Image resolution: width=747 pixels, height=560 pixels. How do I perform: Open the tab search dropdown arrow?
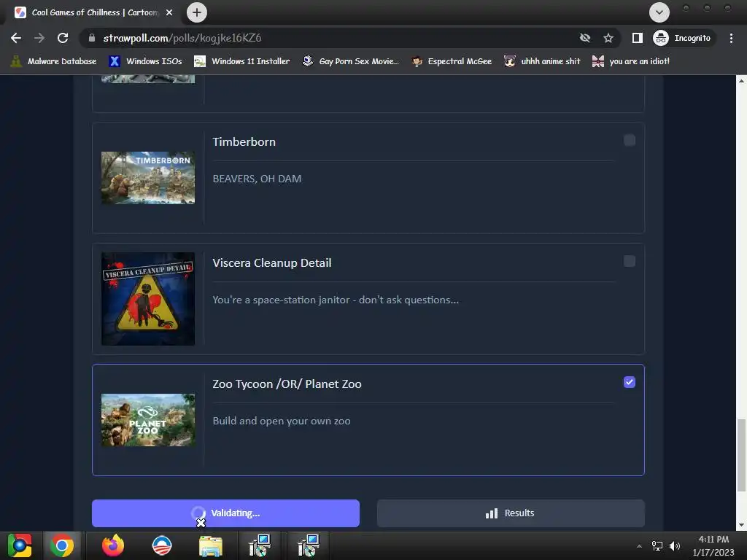point(659,12)
